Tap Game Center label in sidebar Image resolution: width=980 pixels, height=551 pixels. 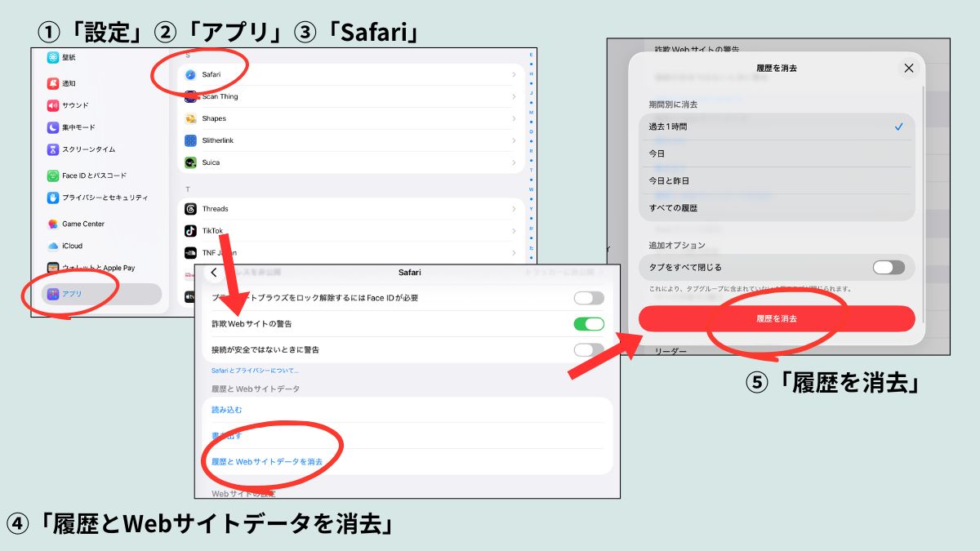[x=83, y=224]
